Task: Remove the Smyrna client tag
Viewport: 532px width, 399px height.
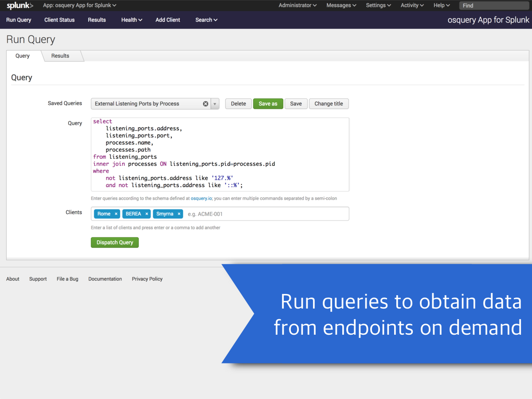Action: pos(179,214)
